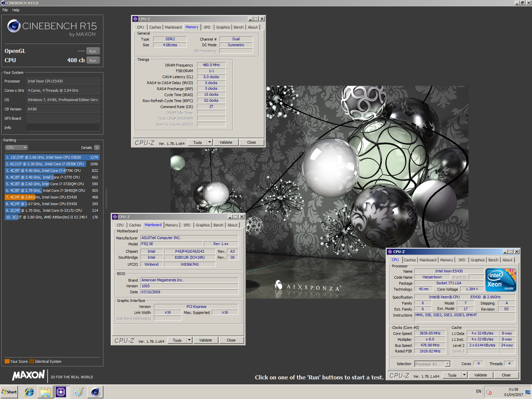
Task: Select Mainboard tab in CPU window
Action: click(x=428, y=260)
